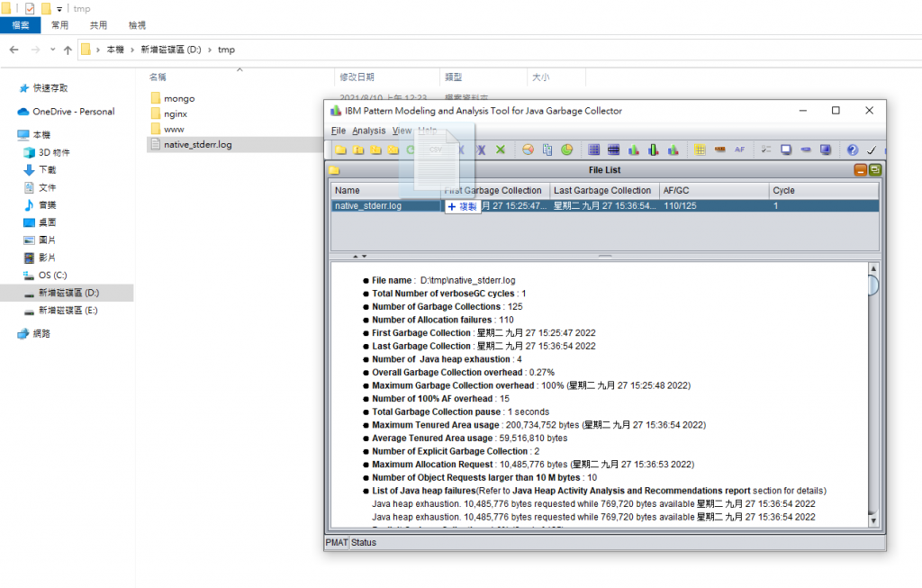Click scroll-down arrow of PMAT report scrollbar
Screen dimensions: 922x588
[873, 520]
